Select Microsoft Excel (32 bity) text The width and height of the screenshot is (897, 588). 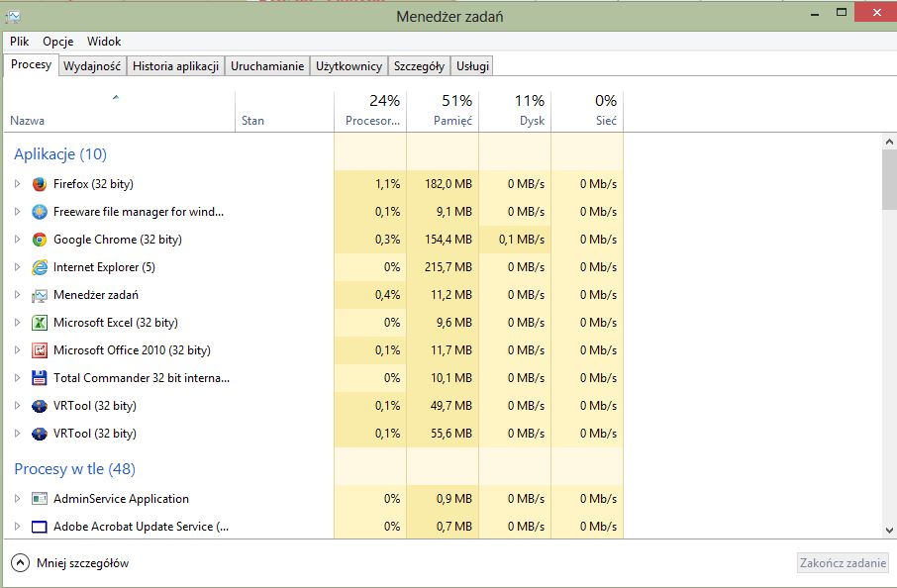pyautogui.click(x=116, y=323)
